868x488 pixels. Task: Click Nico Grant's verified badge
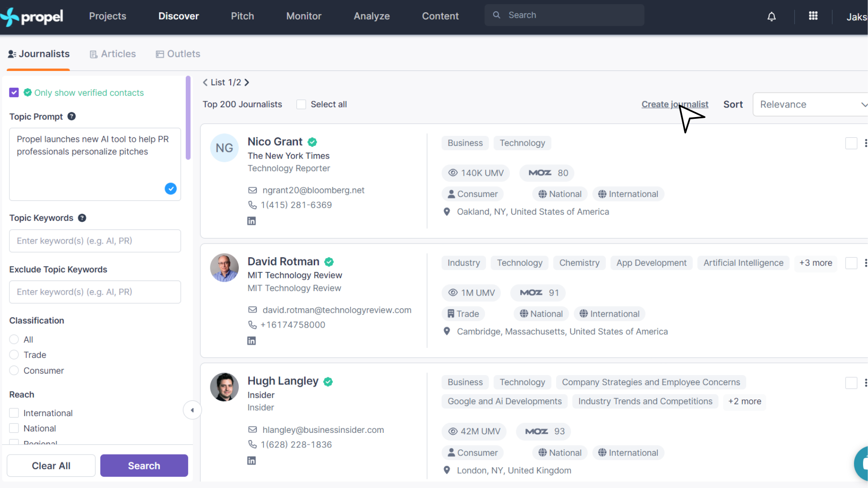[x=312, y=142]
